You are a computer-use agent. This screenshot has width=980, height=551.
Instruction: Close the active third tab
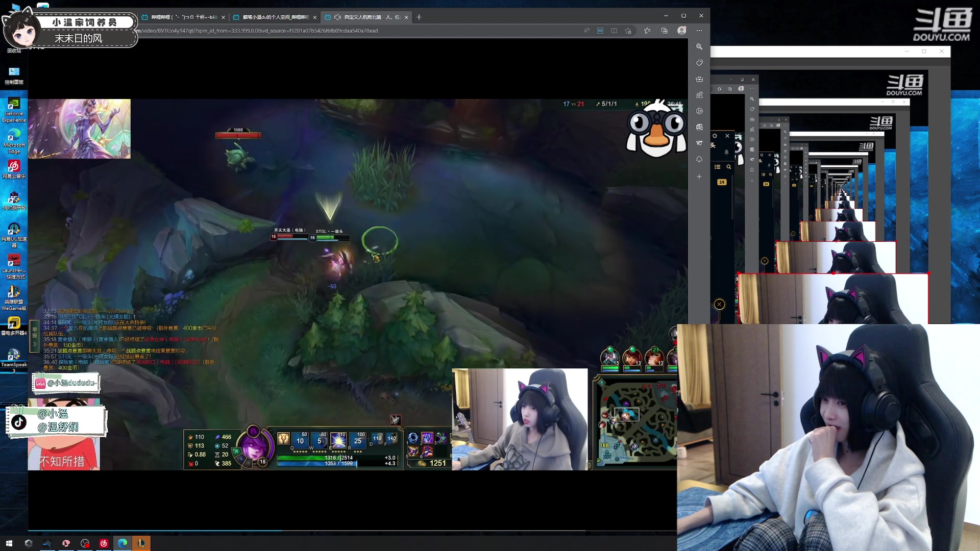click(406, 17)
